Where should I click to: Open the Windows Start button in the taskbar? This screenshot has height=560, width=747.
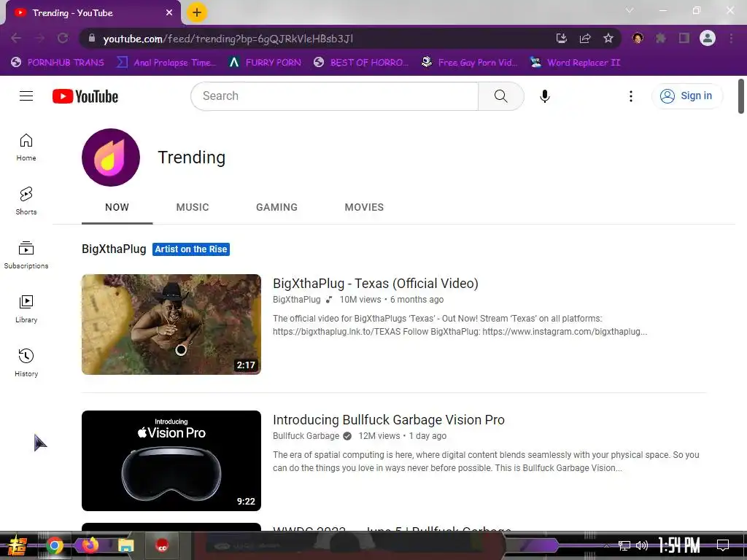tap(16, 545)
